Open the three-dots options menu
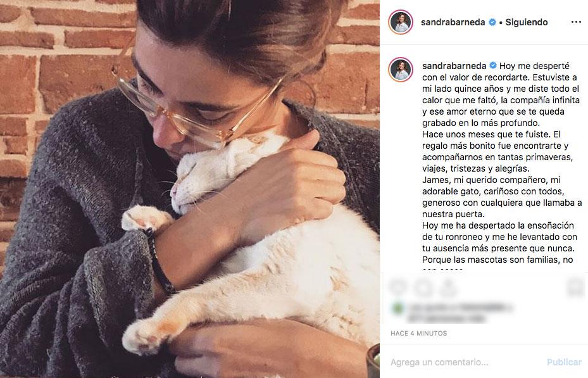Screen dimensions: 588x378 [575, 22]
